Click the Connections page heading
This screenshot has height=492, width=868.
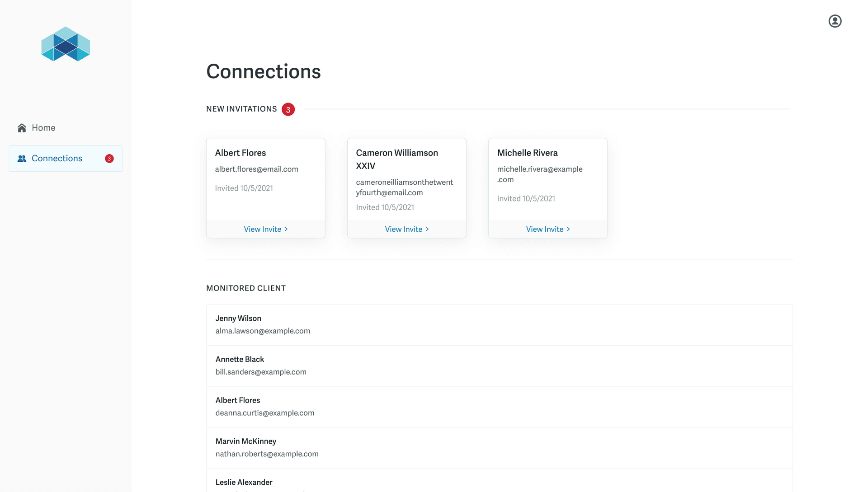[264, 71]
